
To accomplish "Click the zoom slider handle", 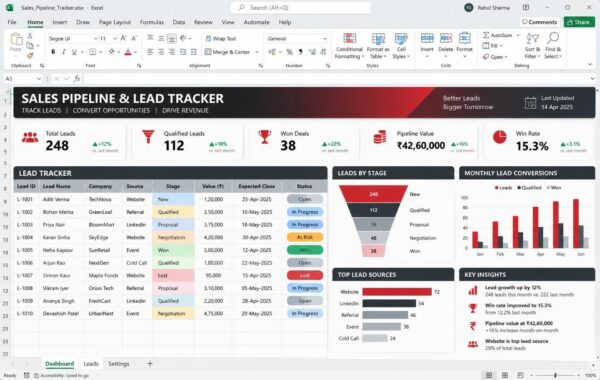I will tap(555, 375).
